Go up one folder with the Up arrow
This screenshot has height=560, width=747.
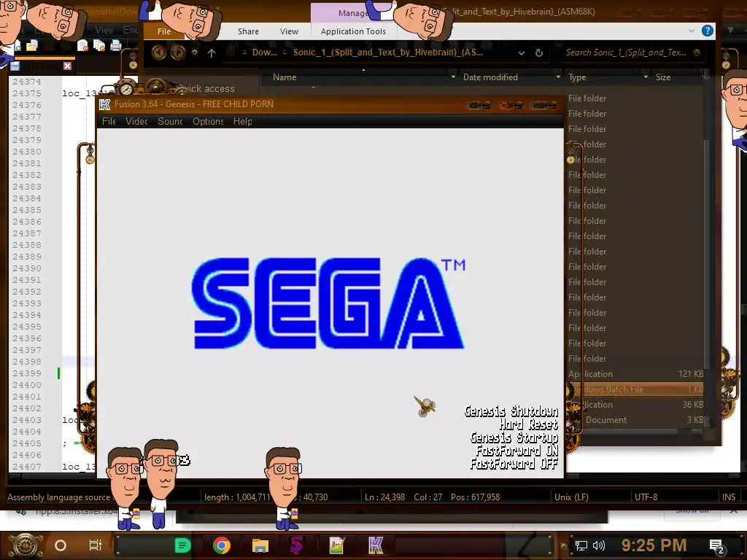[x=211, y=52]
